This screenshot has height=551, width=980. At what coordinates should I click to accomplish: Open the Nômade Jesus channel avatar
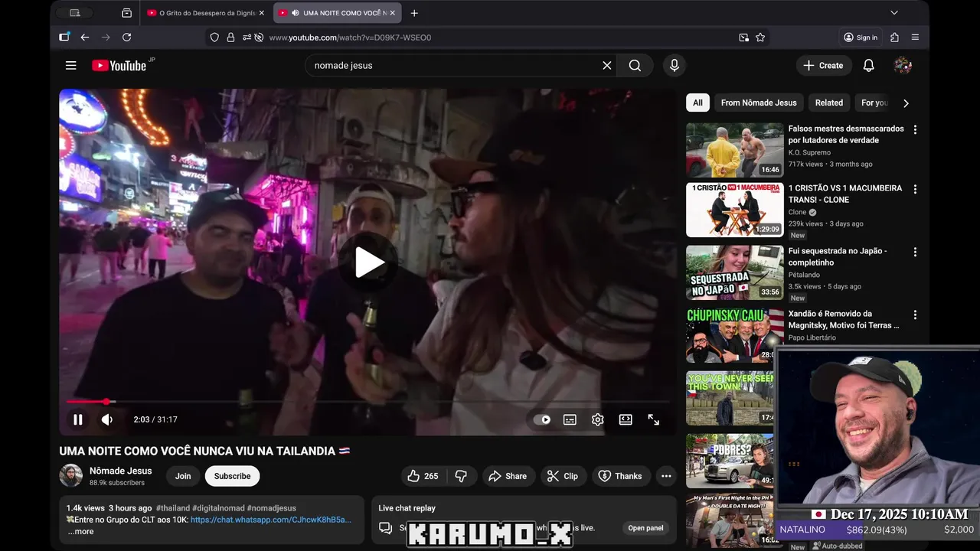pos(71,475)
